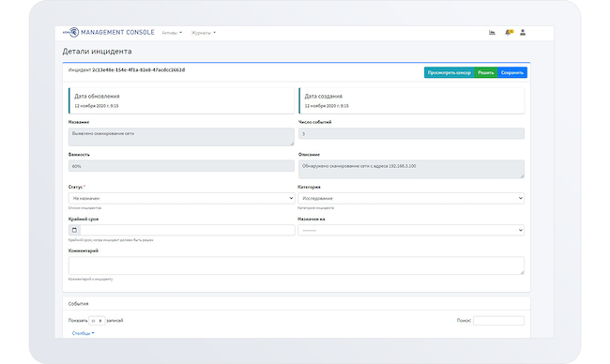Click the Дата создания card
The height and width of the screenshot is (364, 610).
[411, 100]
